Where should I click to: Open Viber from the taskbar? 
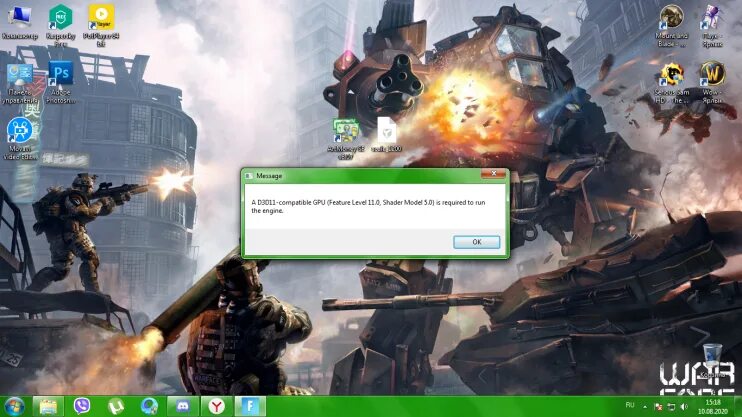[82, 406]
